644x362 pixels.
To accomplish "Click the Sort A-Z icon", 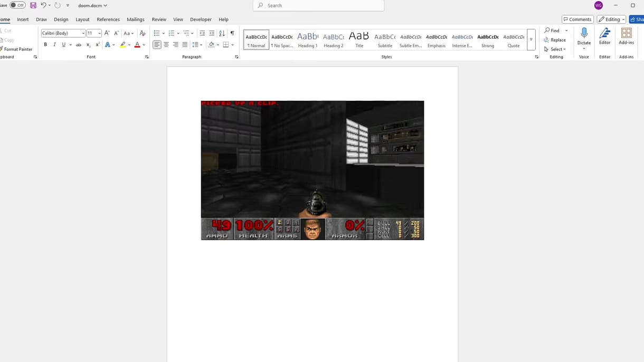I will 222,33.
